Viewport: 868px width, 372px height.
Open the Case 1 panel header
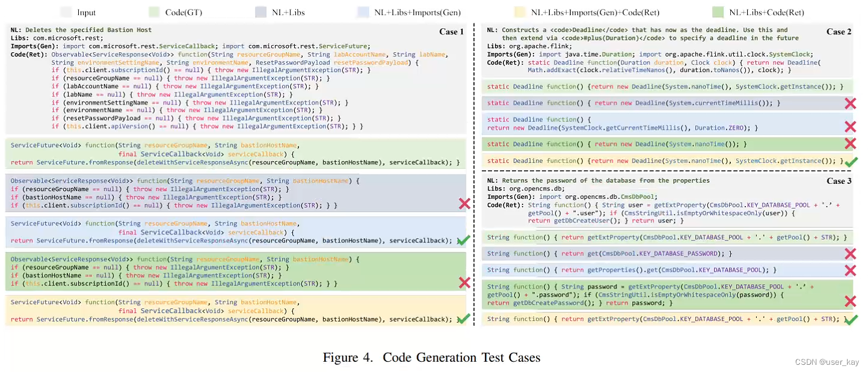point(452,31)
